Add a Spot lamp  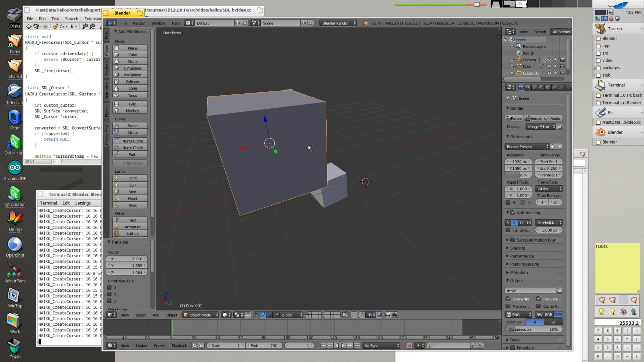[x=130, y=192]
